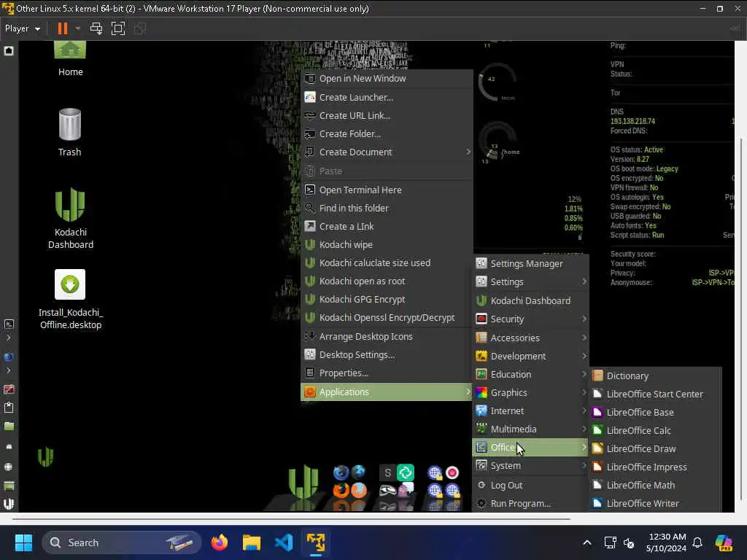Launch LibreOffice Start Center
Image resolution: width=747 pixels, height=560 pixels.
(x=656, y=394)
